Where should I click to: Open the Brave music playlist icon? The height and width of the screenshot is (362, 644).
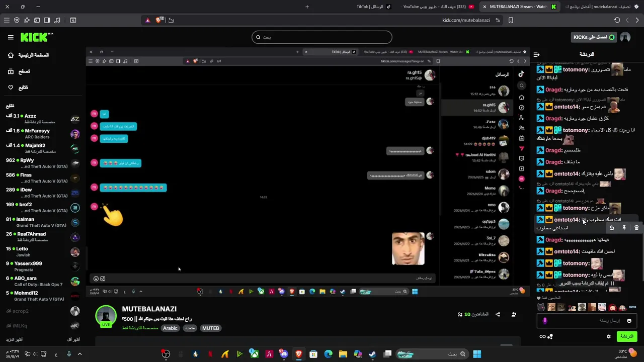57,20
